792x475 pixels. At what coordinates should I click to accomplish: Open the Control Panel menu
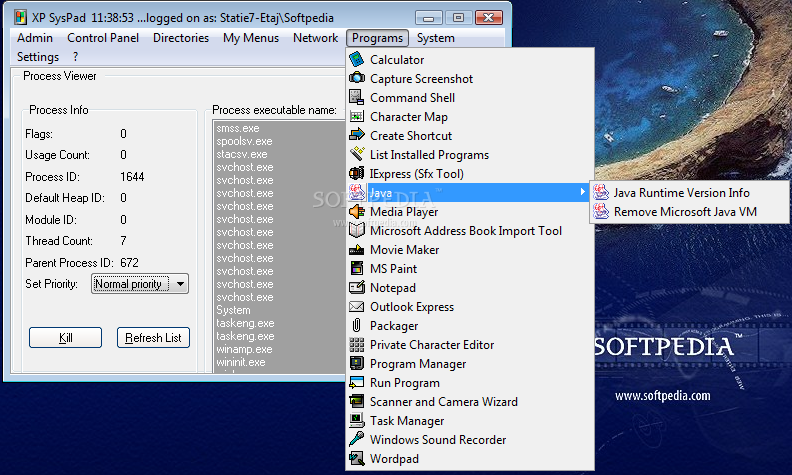pyautogui.click(x=103, y=38)
